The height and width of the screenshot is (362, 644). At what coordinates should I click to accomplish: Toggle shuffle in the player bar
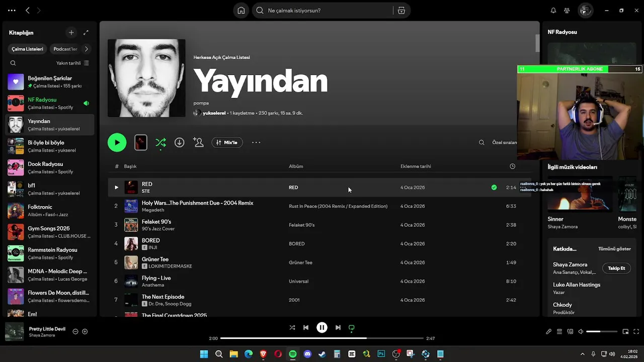pyautogui.click(x=292, y=327)
